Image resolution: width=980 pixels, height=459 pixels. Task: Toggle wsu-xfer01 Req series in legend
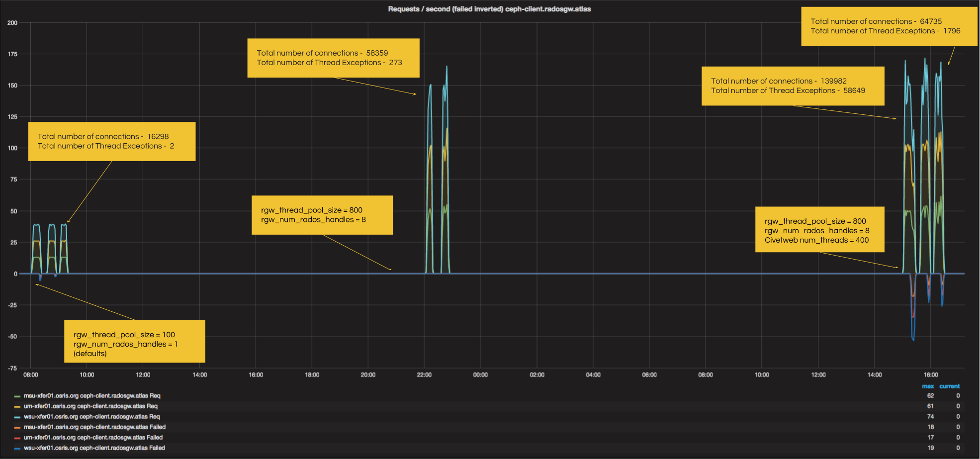coord(92,417)
